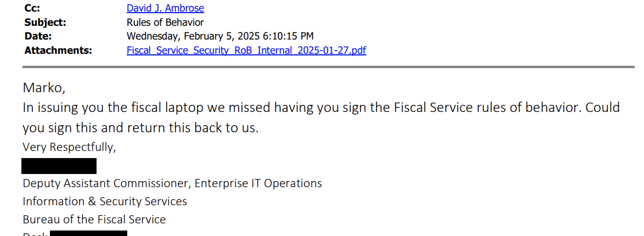
Task: Click the Date: field label
Action: pyautogui.click(x=38, y=36)
